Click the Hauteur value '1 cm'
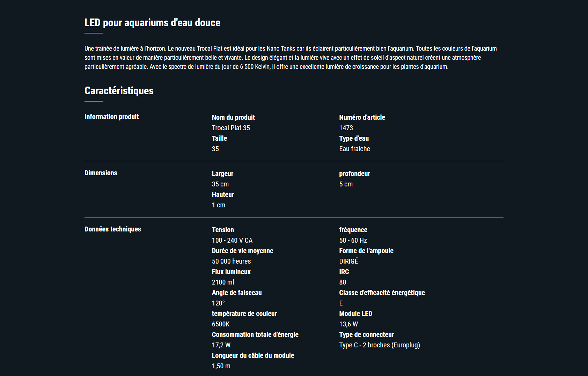This screenshot has width=588, height=376. [219, 205]
